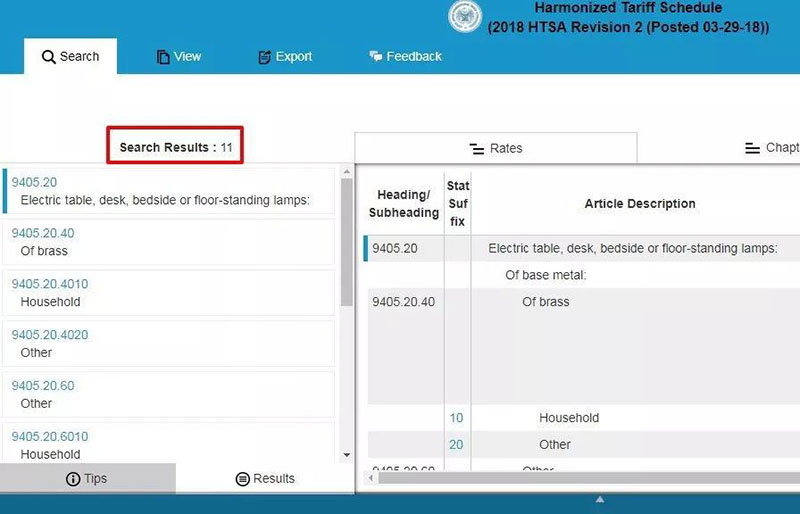Viewport: 800px width, 514px height.
Task: Expand the bottom panel using up arrow
Action: click(x=600, y=499)
